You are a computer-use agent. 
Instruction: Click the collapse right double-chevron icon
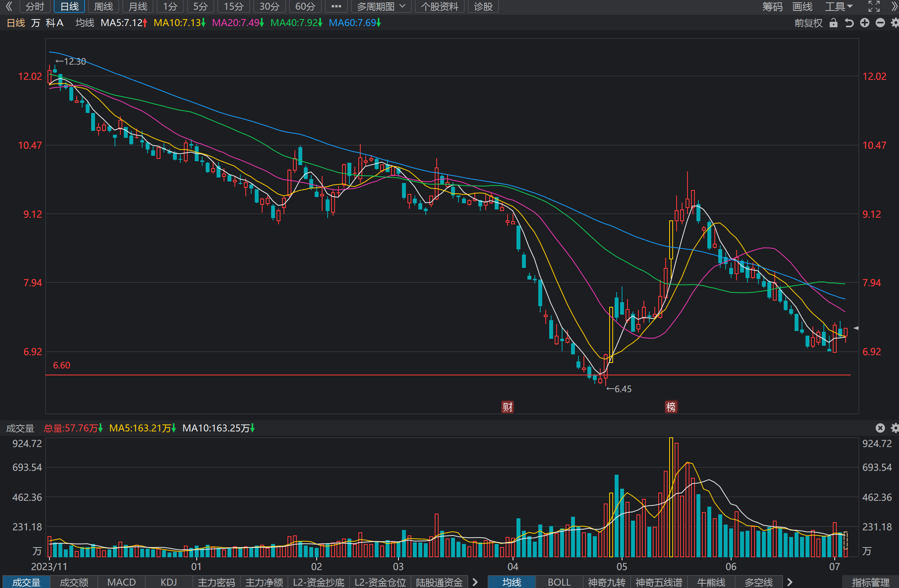point(894,6)
